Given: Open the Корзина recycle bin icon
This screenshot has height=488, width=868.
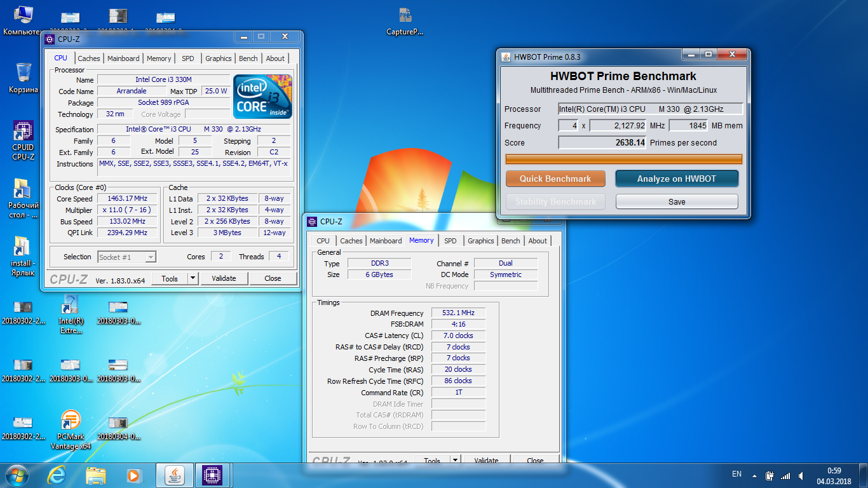Looking at the screenshot, I should pos(23,78).
